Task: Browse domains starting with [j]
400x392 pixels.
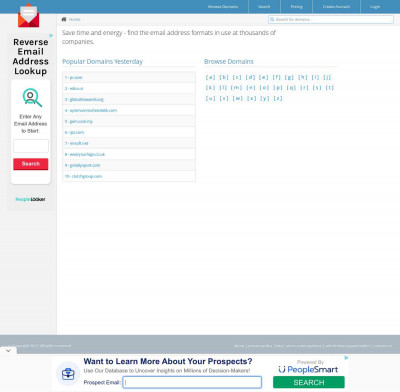Action: (x=327, y=77)
